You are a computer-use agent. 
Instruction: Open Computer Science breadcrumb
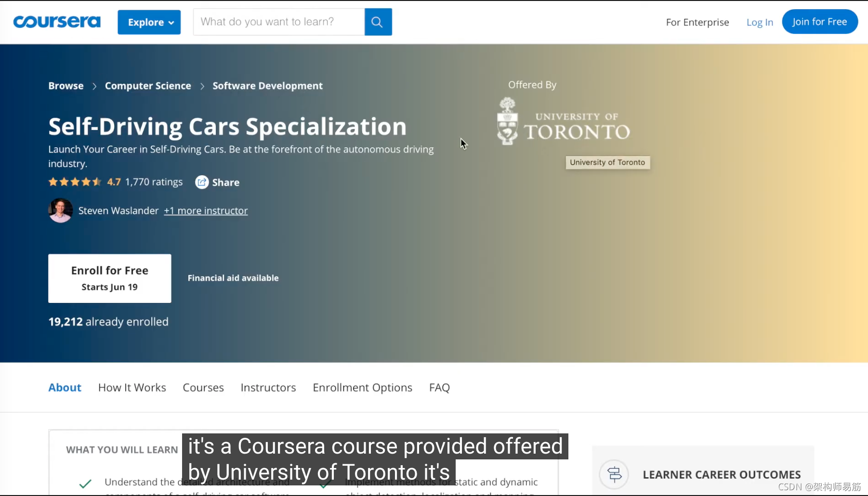(148, 86)
